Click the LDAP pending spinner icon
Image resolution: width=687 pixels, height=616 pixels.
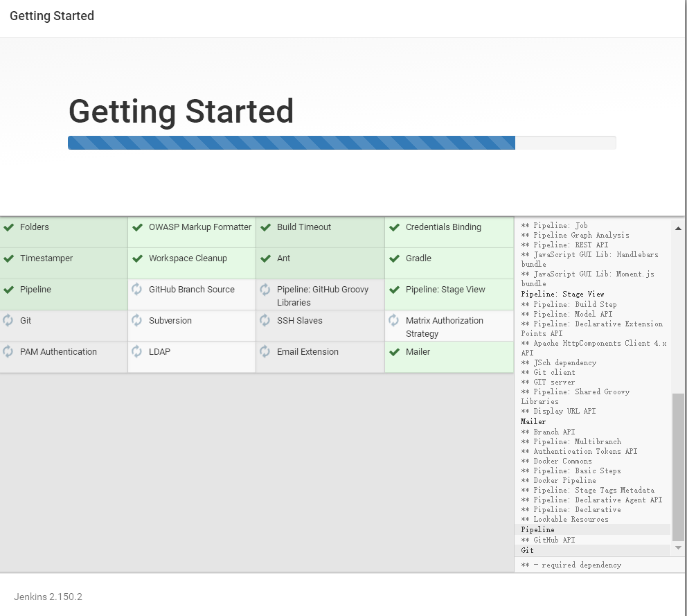click(x=136, y=351)
